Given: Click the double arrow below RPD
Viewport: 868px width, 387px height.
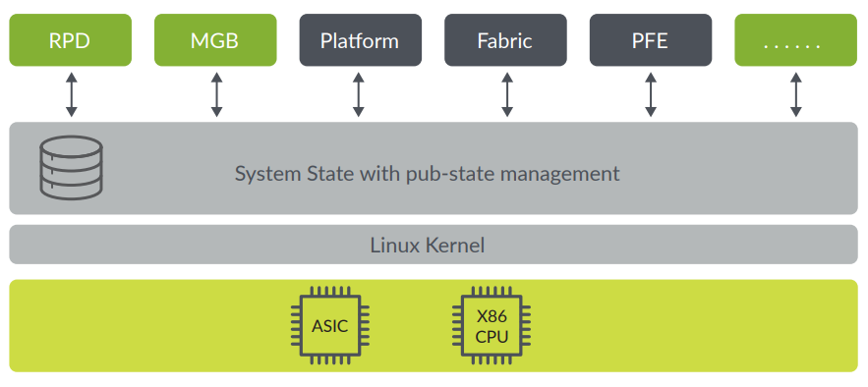Looking at the screenshot, I should point(72,94).
